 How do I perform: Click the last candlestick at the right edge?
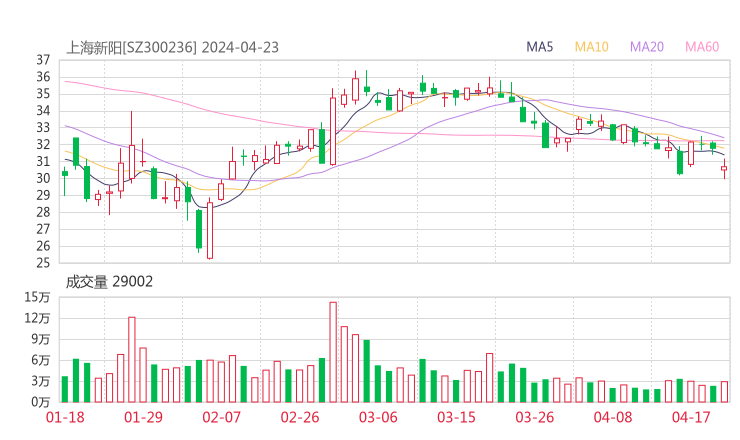pos(724,169)
